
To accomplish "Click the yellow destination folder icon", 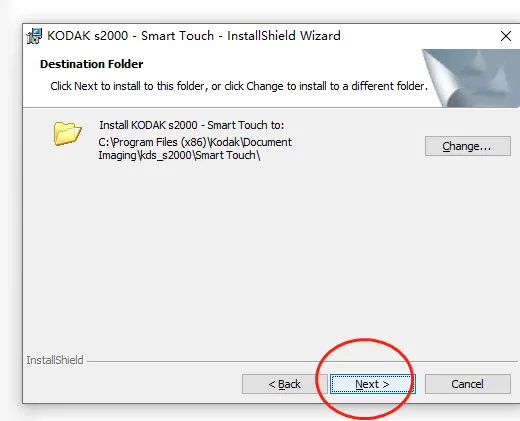I will (x=67, y=134).
